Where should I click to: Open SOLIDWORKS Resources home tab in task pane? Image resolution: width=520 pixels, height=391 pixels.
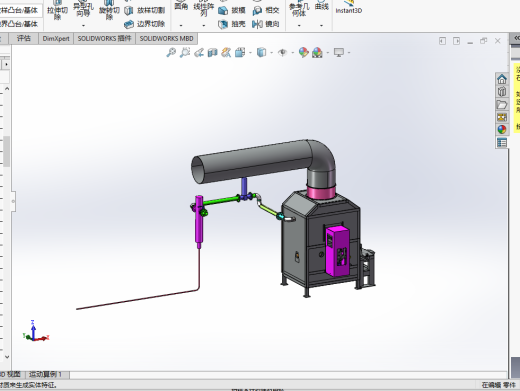pos(502,79)
